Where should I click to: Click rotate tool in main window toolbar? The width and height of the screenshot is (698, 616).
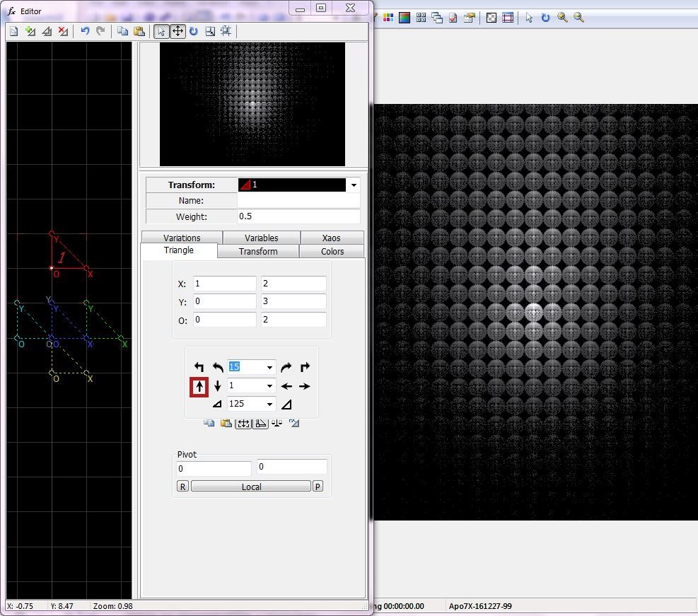(546, 18)
